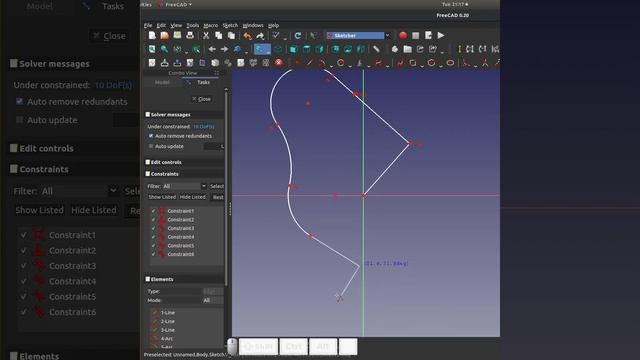Viewport: 640px width, 360px height.
Task: Select the Create circle sketch tool
Action: 340,63
